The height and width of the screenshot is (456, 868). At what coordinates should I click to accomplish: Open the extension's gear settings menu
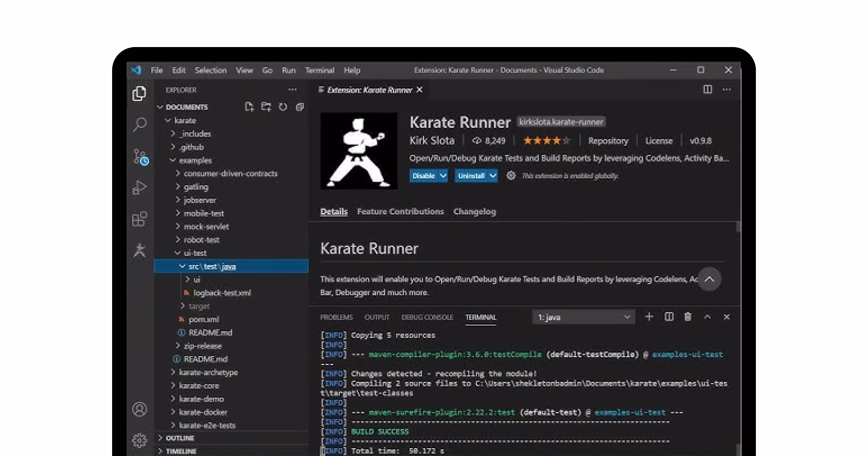pyautogui.click(x=511, y=176)
